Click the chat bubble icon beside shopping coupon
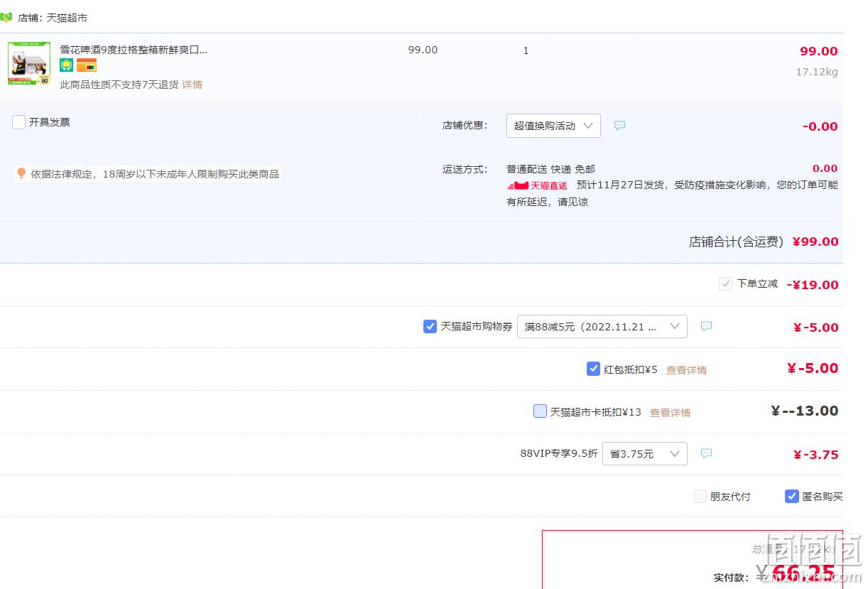This screenshot has width=868, height=589. point(706,326)
